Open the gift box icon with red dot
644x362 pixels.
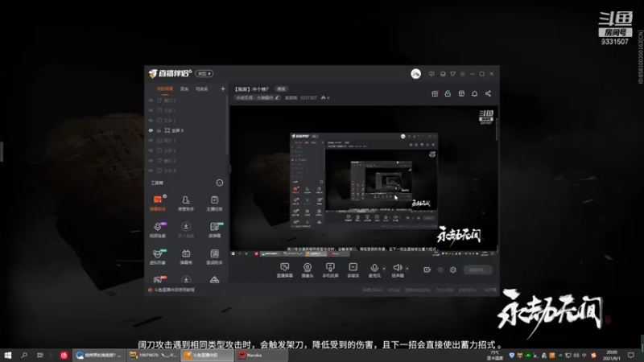(x=435, y=93)
